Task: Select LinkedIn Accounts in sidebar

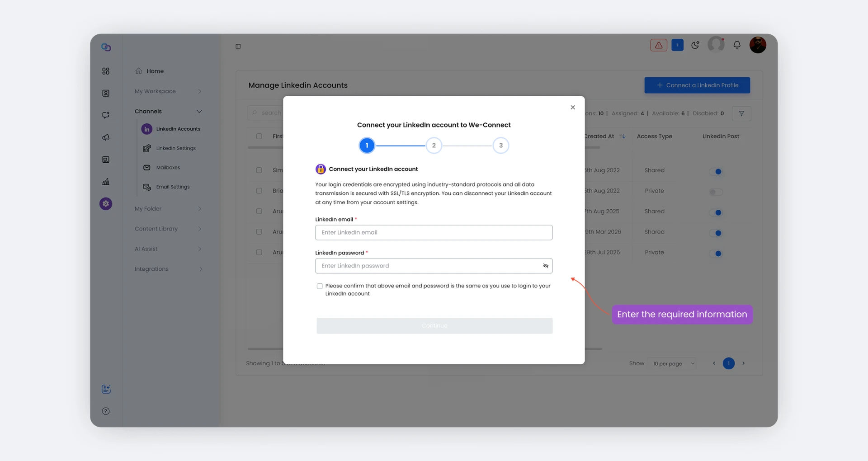Action: tap(171, 129)
